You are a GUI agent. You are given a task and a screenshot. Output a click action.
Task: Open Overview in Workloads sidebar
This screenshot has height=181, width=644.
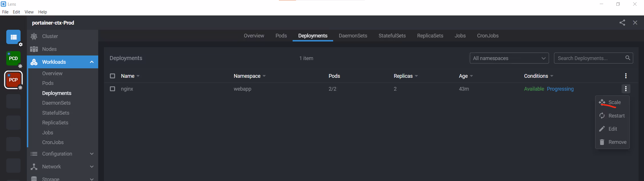(x=52, y=73)
